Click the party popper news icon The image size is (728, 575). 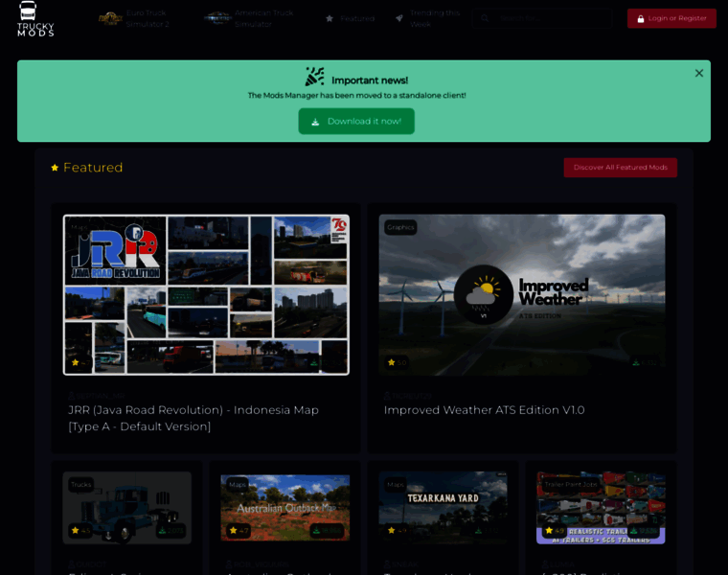(314, 77)
